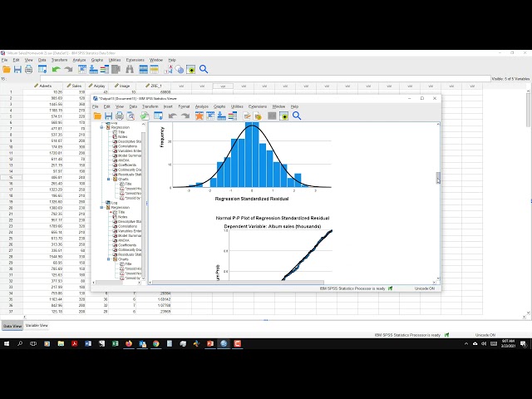Select the Log item in the outline

click(111, 203)
